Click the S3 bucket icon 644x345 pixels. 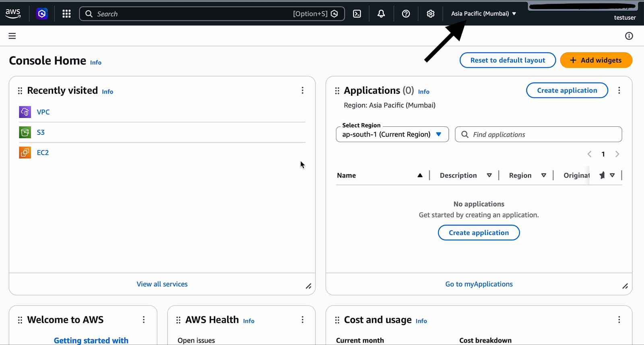25,132
